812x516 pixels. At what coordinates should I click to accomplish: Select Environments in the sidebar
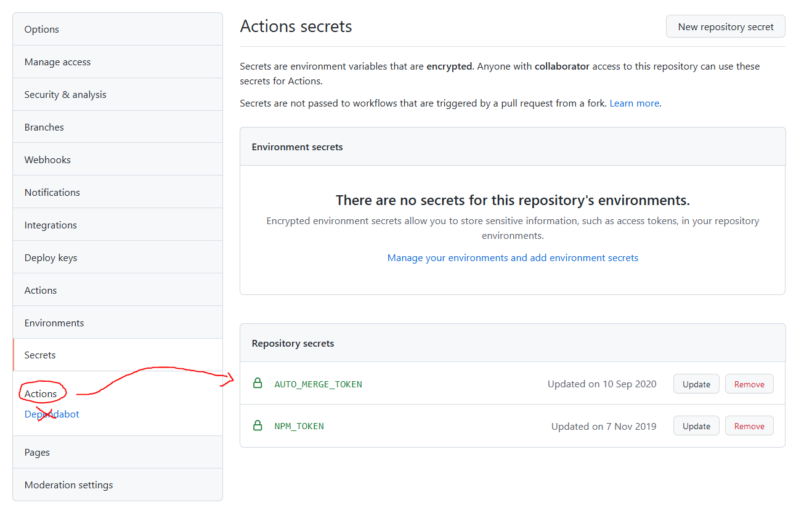(x=118, y=323)
